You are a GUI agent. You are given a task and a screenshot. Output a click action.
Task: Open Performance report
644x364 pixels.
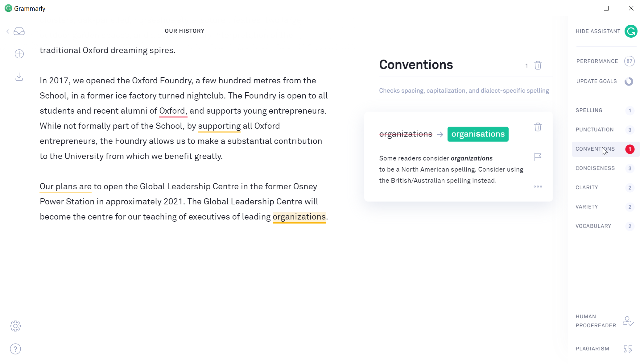tap(597, 61)
